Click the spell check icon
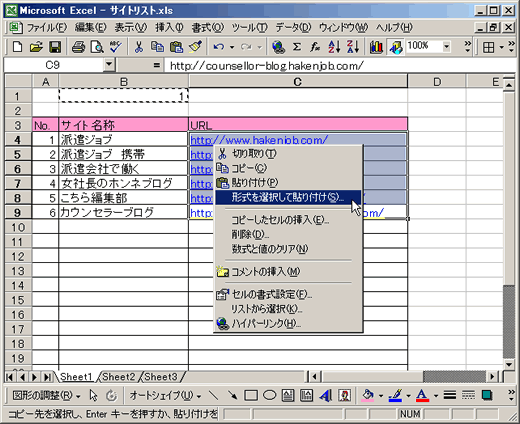The height and width of the screenshot is (424, 520). click(116, 47)
